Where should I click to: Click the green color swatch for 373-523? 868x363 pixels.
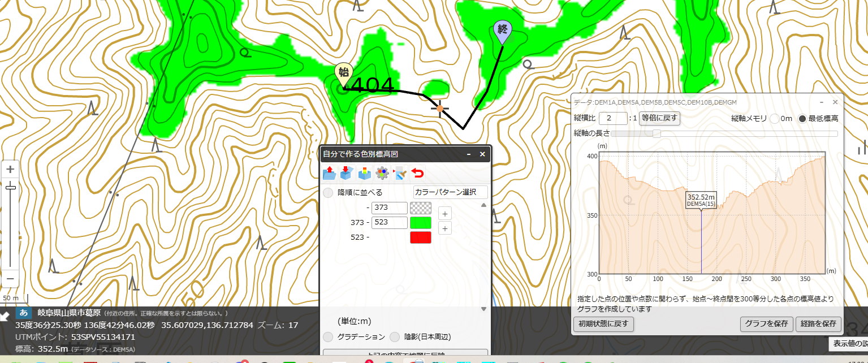421,223
